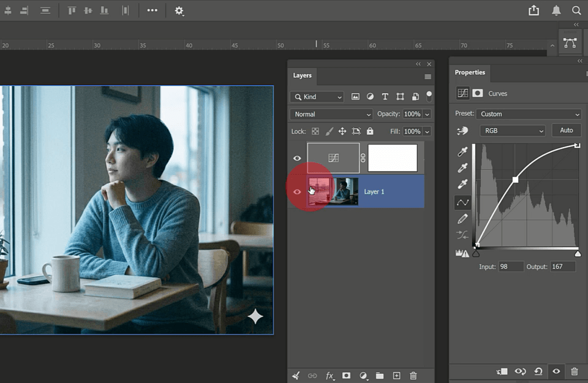Select the Layers tab
Viewport: 588px width, 383px height.
[x=302, y=75]
